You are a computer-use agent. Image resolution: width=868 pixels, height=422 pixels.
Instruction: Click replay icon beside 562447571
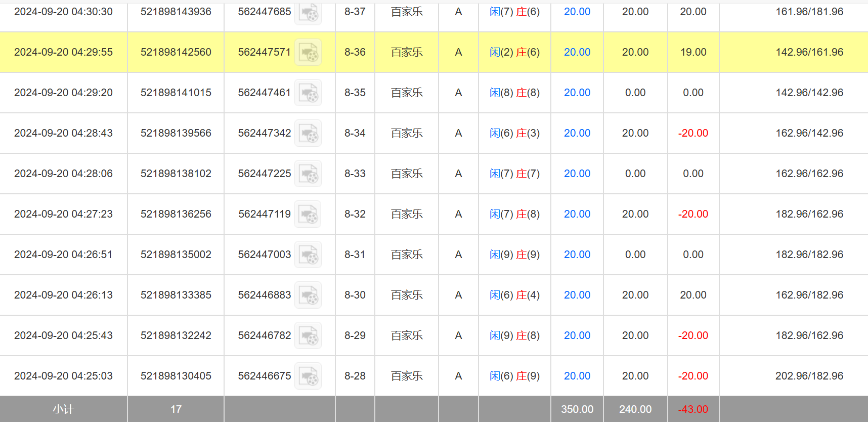click(x=308, y=52)
